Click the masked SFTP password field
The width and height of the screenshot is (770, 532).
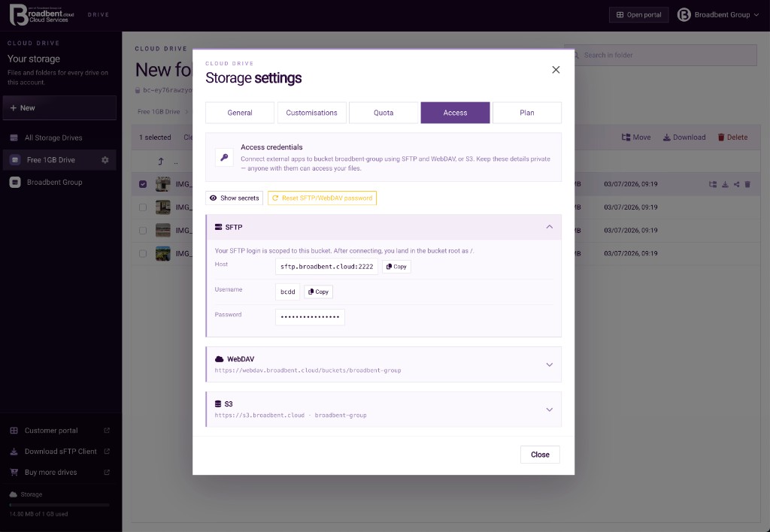(310, 317)
